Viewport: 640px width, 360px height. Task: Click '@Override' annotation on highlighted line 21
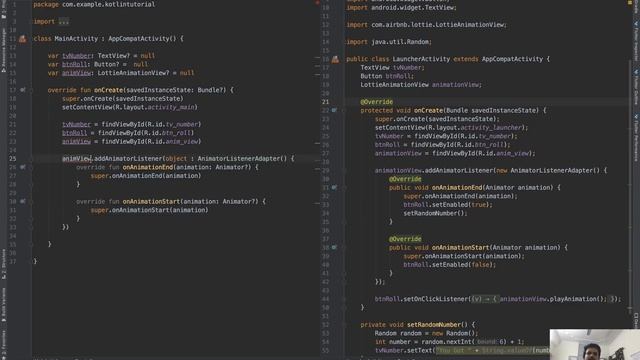pyautogui.click(x=376, y=102)
